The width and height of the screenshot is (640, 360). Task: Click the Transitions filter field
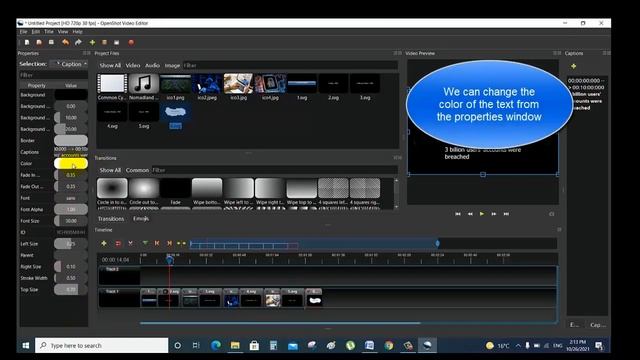[274, 170]
